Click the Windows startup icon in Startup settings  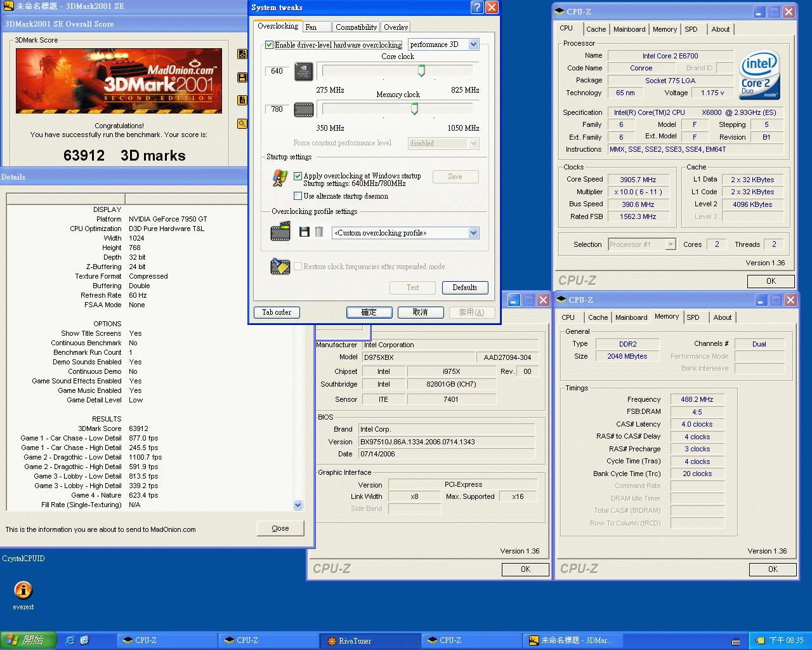[x=280, y=178]
